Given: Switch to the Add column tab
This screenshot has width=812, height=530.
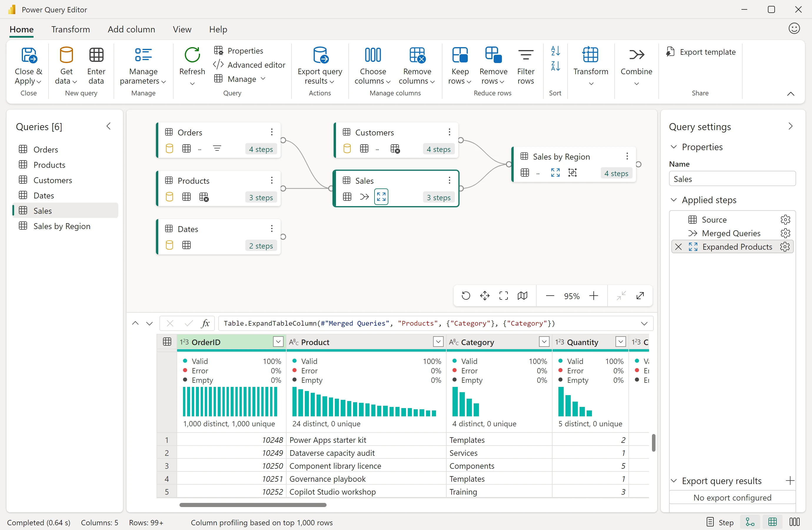Looking at the screenshot, I should tap(131, 29).
